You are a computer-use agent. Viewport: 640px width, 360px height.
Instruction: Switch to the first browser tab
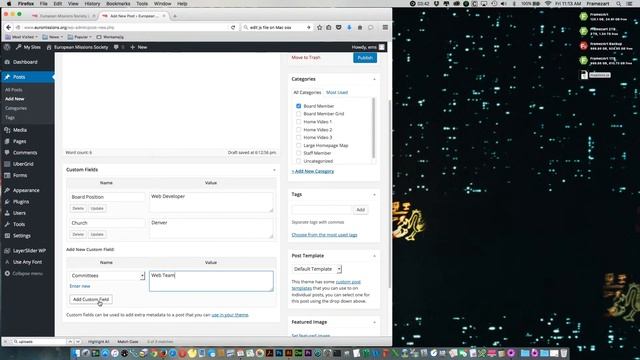click(63, 16)
